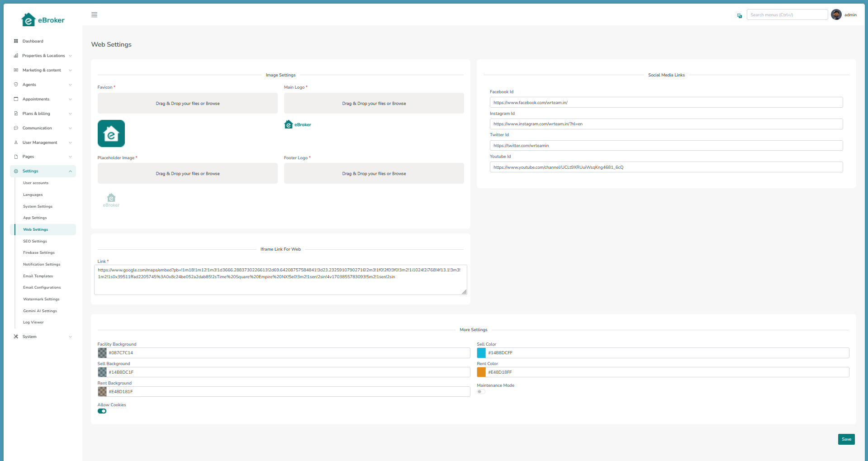Click the eBroker logo in the sidebar
This screenshot has width=868, height=461.
tap(42, 19)
